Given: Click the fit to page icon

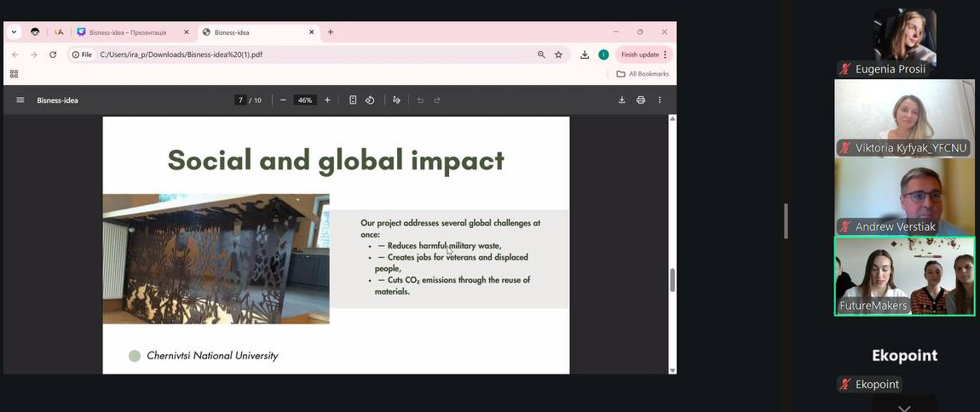Looking at the screenshot, I should (x=353, y=100).
